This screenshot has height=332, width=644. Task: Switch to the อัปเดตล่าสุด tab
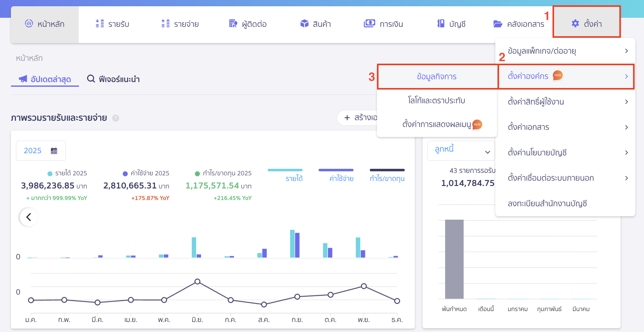click(45, 79)
